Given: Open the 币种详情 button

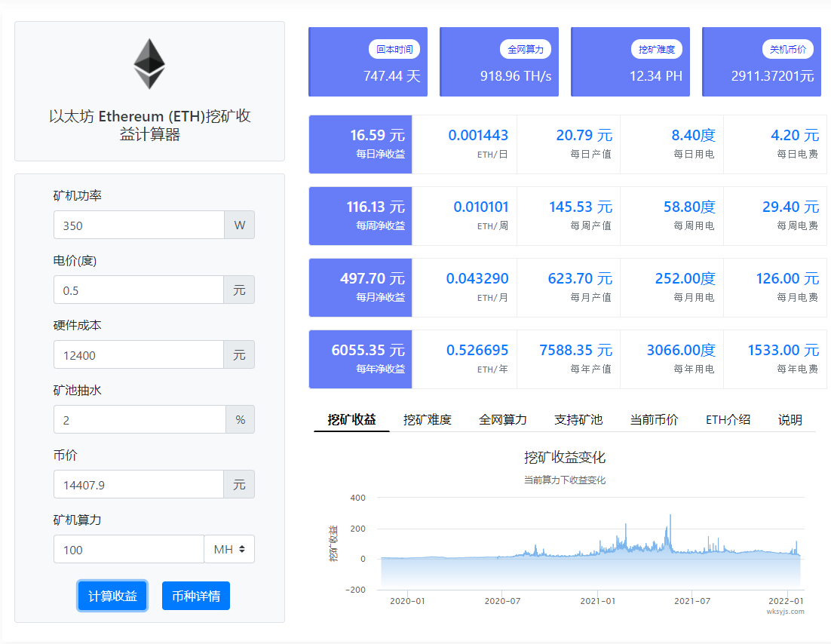Looking at the screenshot, I should (196, 596).
